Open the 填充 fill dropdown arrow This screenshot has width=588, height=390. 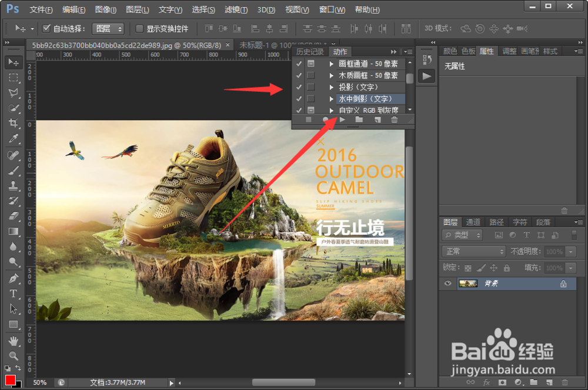click(x=571, y=268)
